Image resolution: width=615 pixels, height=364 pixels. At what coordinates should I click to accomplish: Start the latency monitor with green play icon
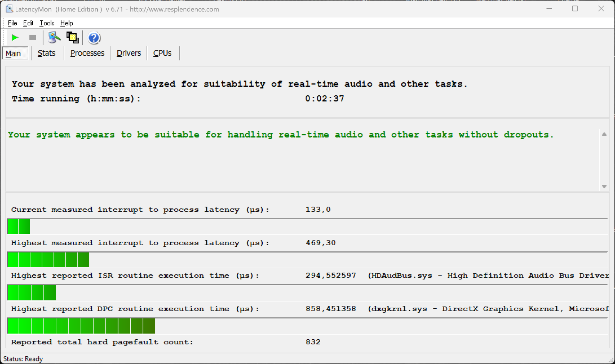pos(14,38)
